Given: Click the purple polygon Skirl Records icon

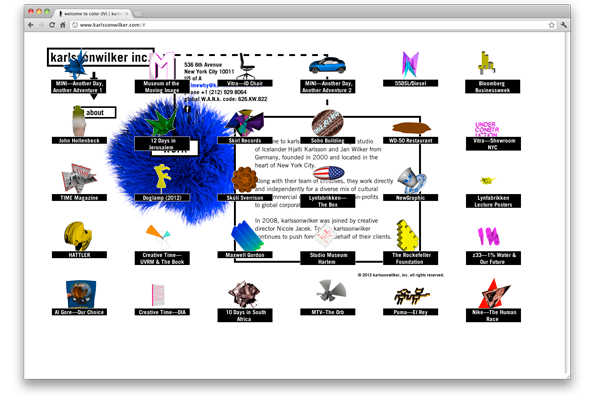Looking at the screenshot, I should click(245, 123).
